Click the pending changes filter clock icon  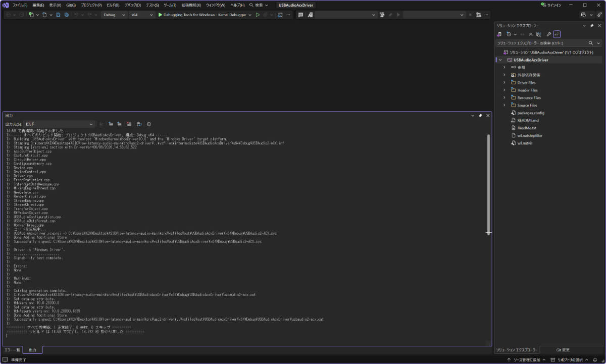(x=509, y=34)
